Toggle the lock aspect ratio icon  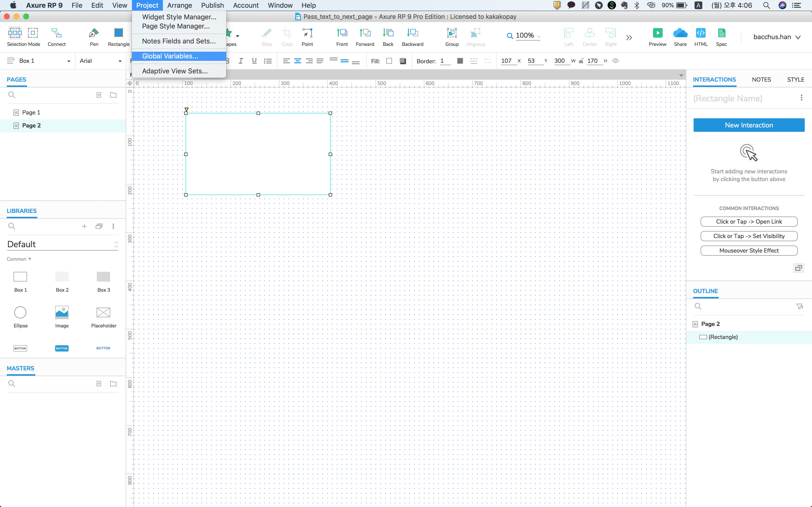581,61
